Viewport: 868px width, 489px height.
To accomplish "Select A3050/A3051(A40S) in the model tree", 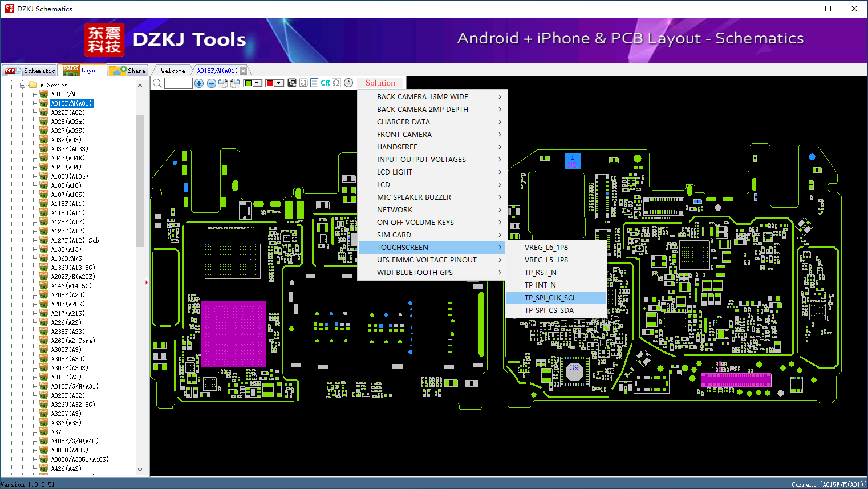I will [80, 459].
